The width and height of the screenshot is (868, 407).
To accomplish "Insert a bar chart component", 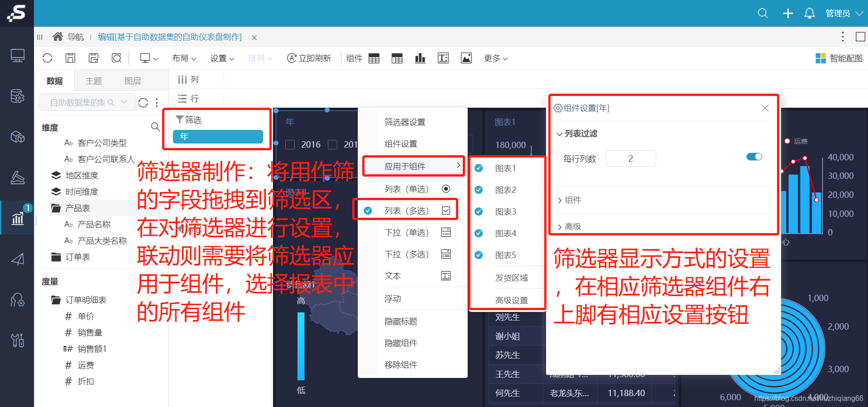I will [420, 58].
